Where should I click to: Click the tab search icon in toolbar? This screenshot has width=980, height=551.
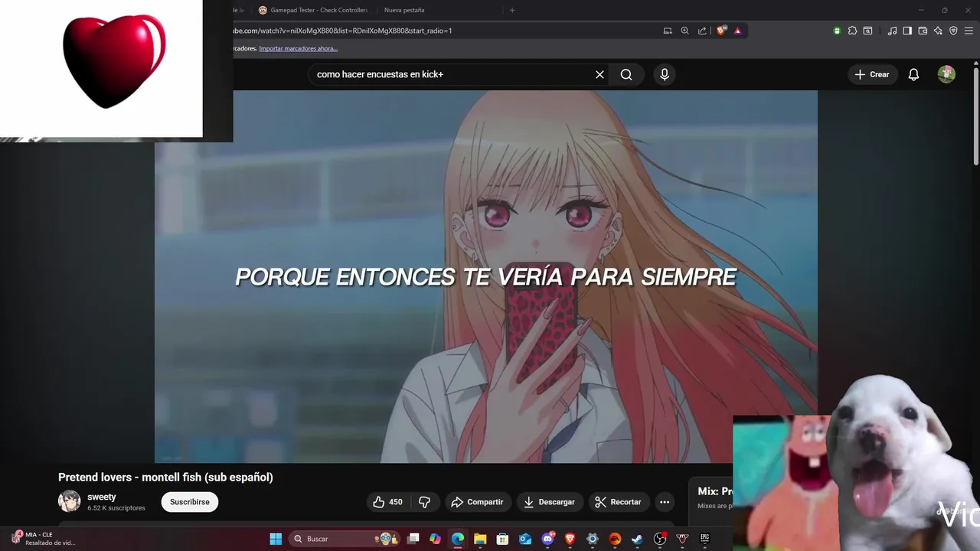(x=867, y=31)
